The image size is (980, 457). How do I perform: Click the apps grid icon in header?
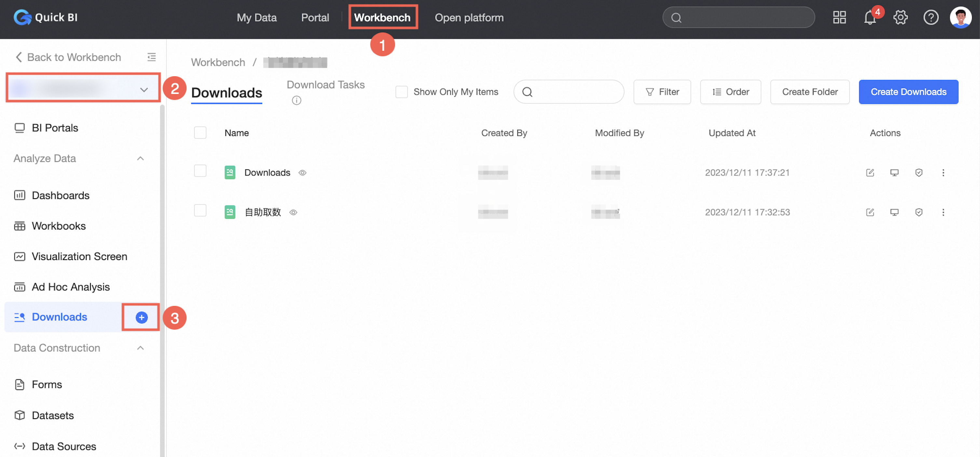pos(839,18)
